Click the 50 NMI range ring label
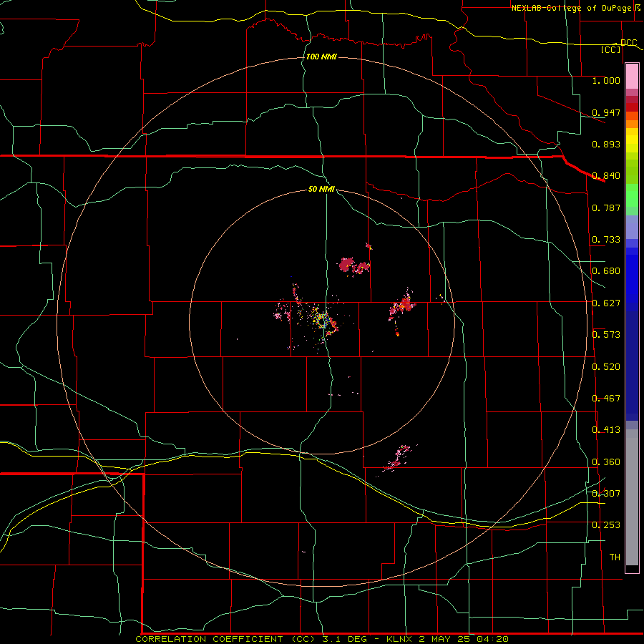This screenshot has width=644, height=644. (x=321, y=189)
